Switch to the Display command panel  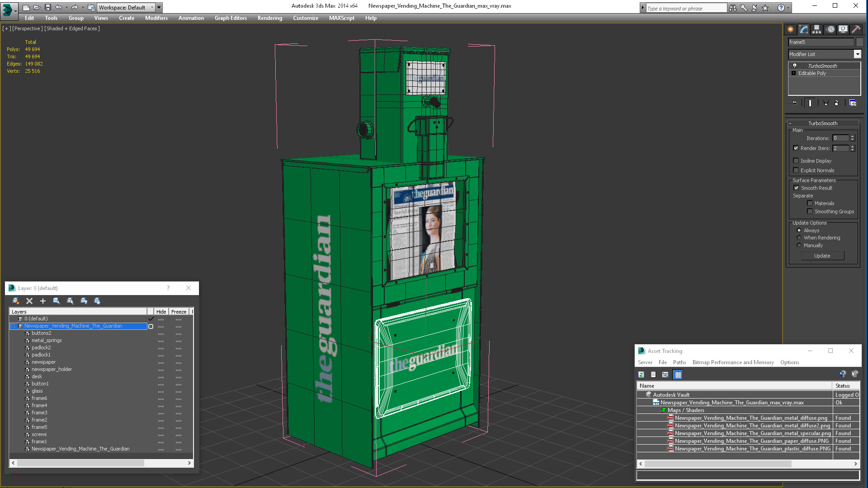click(843, 29)
